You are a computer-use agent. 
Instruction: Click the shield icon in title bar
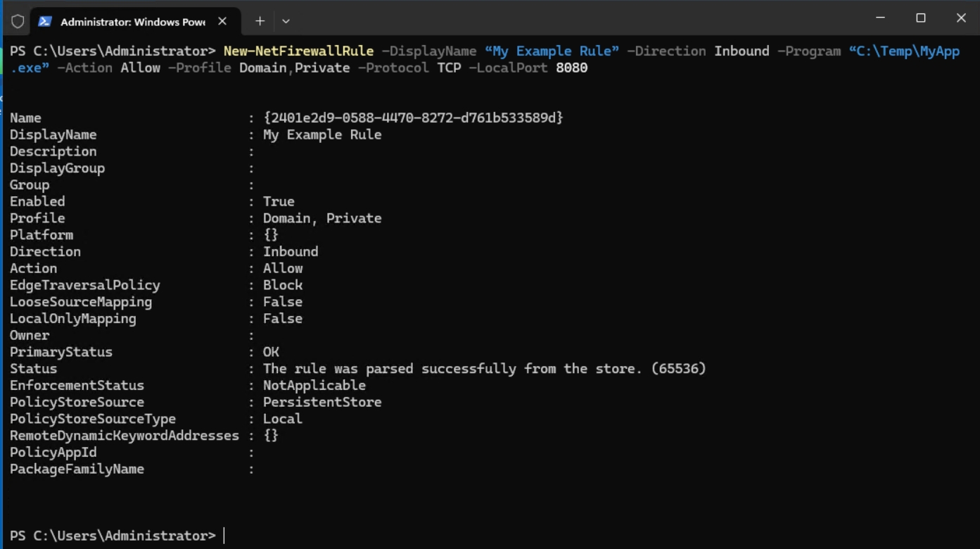[x=18, y=21]
